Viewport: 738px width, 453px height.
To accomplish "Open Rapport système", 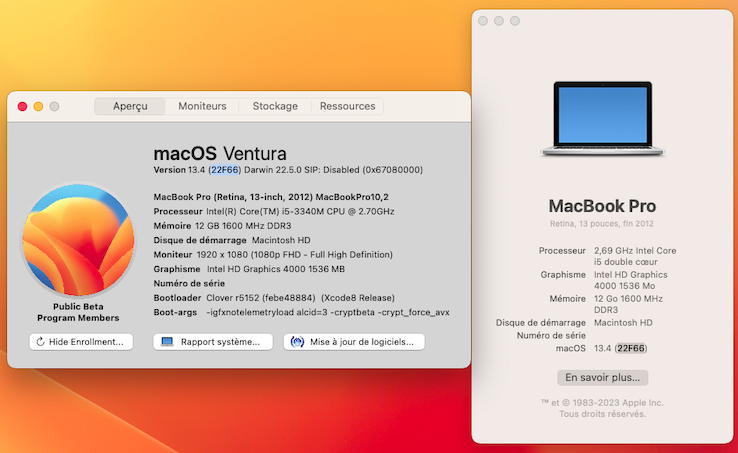I will click(213, 342).
